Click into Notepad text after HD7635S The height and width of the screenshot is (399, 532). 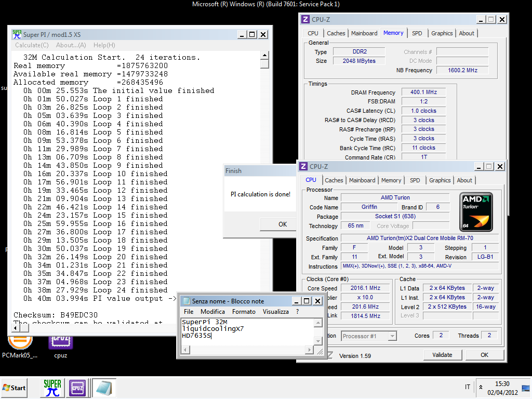coord(212,336)
